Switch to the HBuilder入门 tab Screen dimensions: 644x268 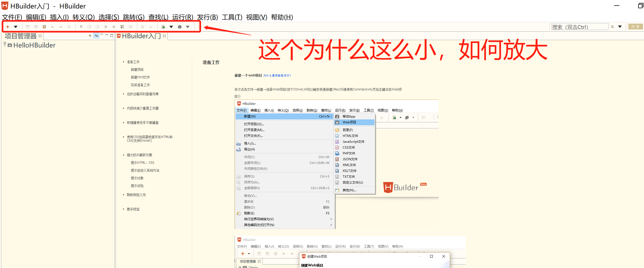coord(141,36)
